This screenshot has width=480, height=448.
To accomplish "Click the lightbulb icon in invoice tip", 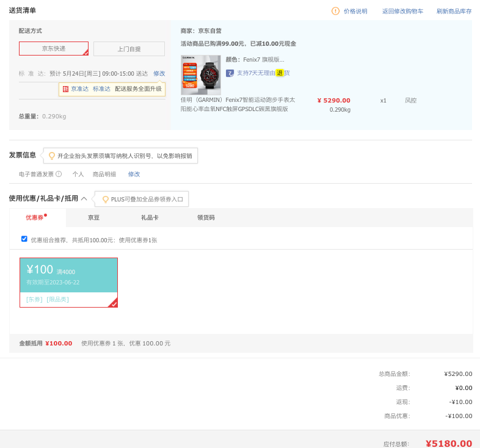I will [52, 156].
